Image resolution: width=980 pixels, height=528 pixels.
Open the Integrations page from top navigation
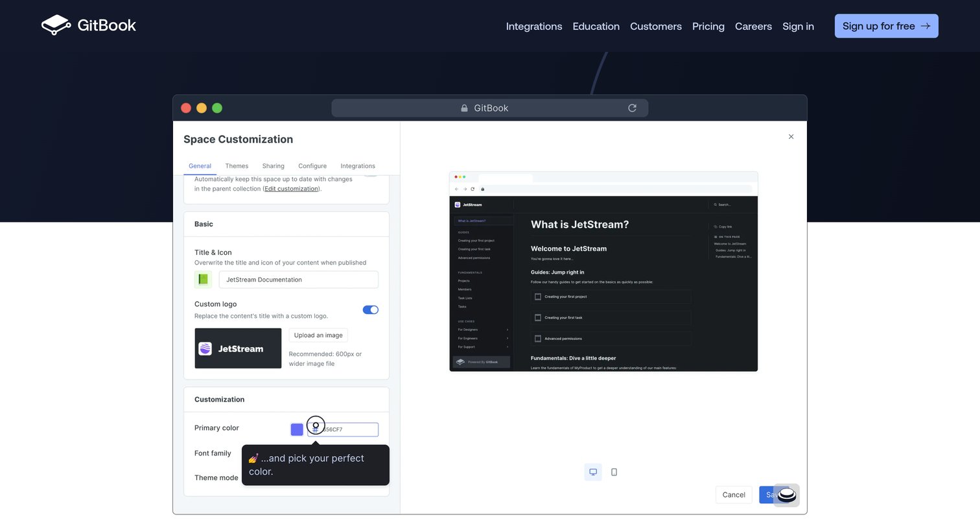tap(534, 26)
